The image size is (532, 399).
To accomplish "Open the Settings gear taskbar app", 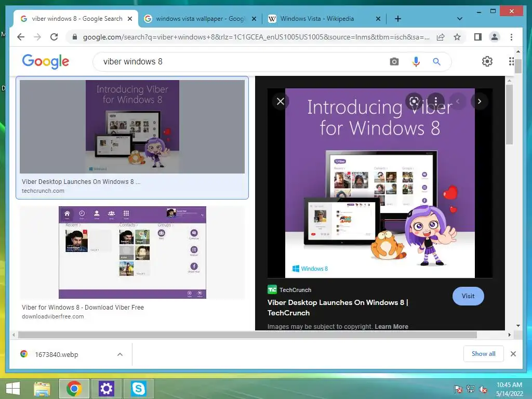I will (x=106, y=389).
